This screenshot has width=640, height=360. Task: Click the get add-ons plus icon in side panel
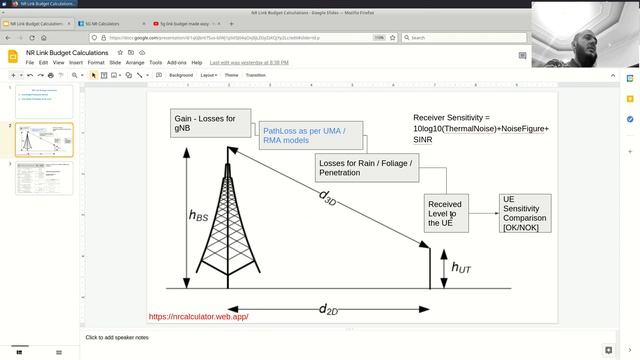(x=630, y=151)
